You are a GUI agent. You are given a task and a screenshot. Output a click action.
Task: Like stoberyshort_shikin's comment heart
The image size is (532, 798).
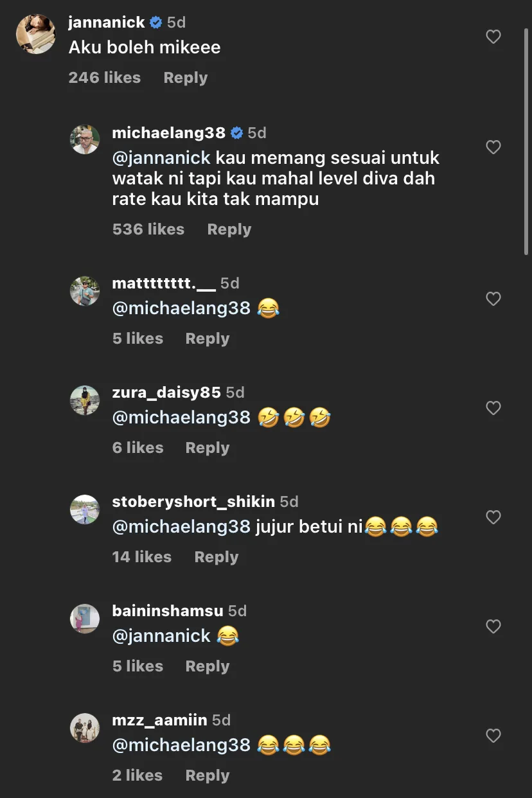[493, 517]
